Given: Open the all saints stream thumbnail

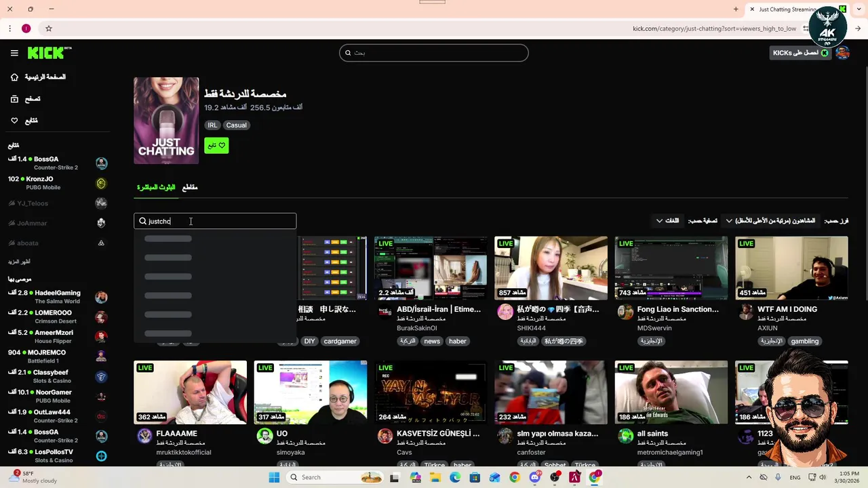Looking at the screenshot, I should [671, 392].
